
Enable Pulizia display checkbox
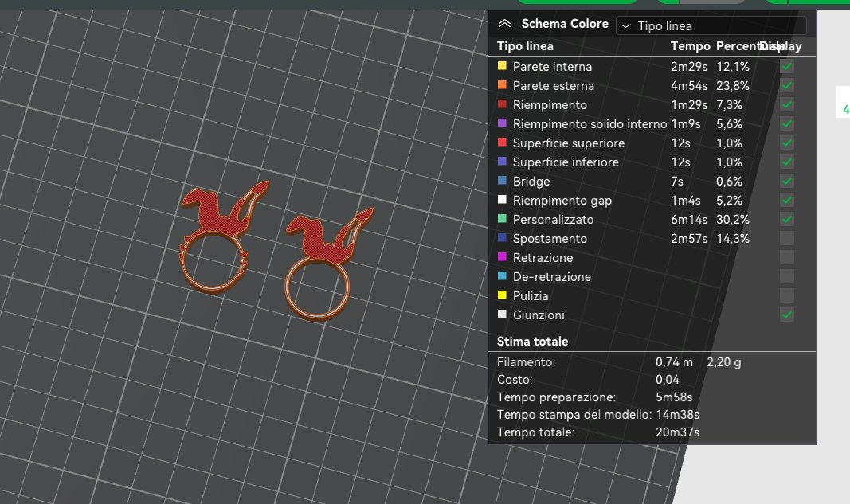click(787, 296)
